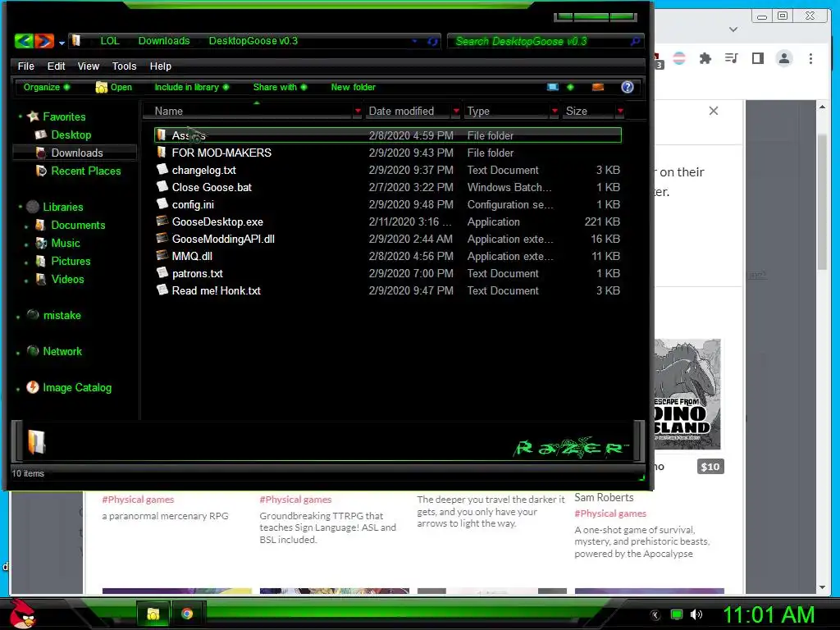Open the Size column filter arrow

pyautogui.click(x=620, y=111)
